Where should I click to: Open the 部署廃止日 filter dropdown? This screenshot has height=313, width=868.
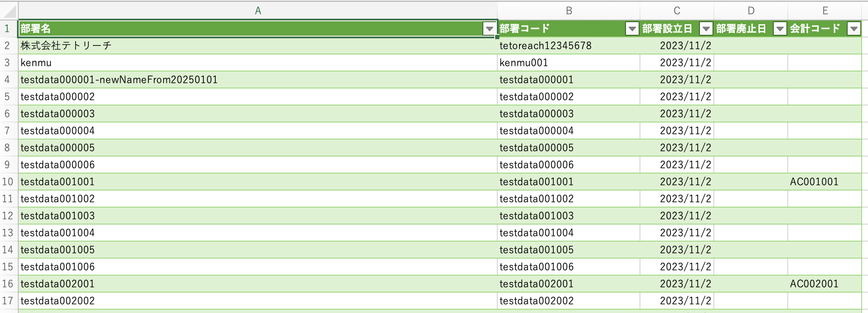pos(780,29)
